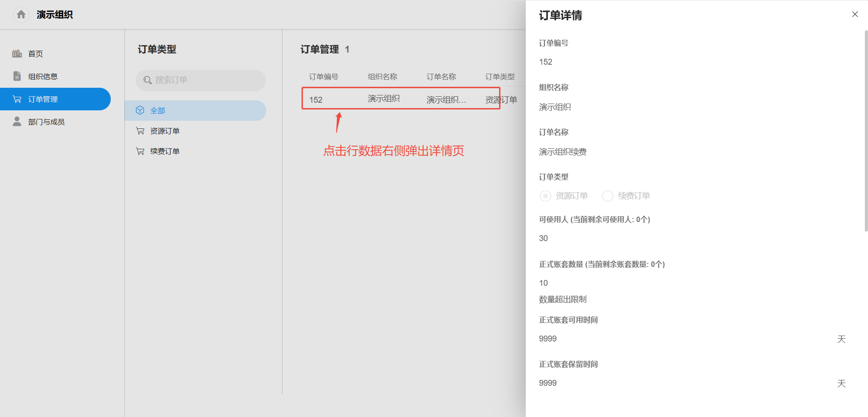
Task: Open 组织信息 from the sidebar menu
Action: click(x=43, y=76)
